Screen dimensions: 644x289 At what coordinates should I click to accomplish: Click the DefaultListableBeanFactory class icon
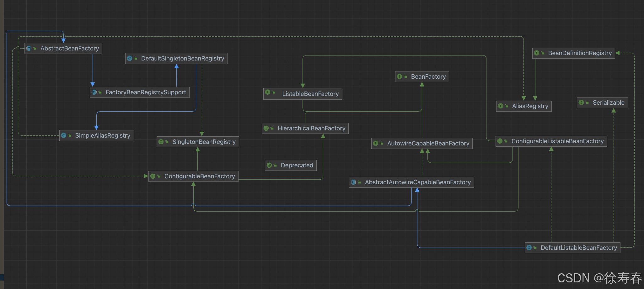click(529, 248)
